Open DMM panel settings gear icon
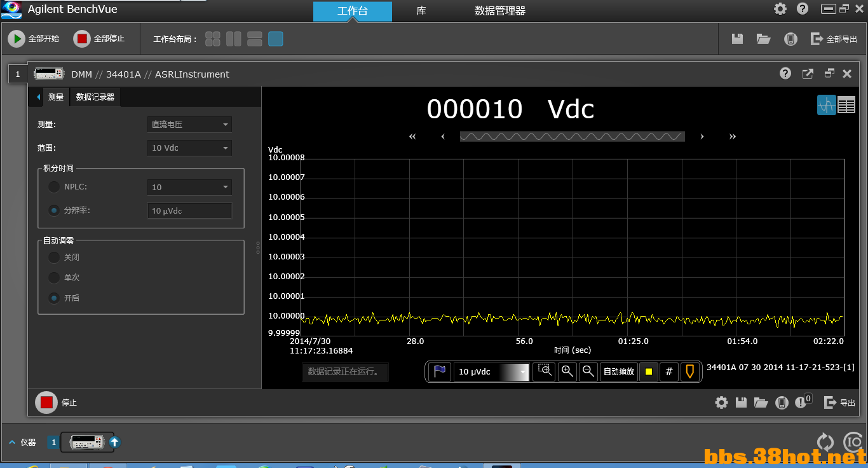Screen dimensions: 868x468 point(721,403)
